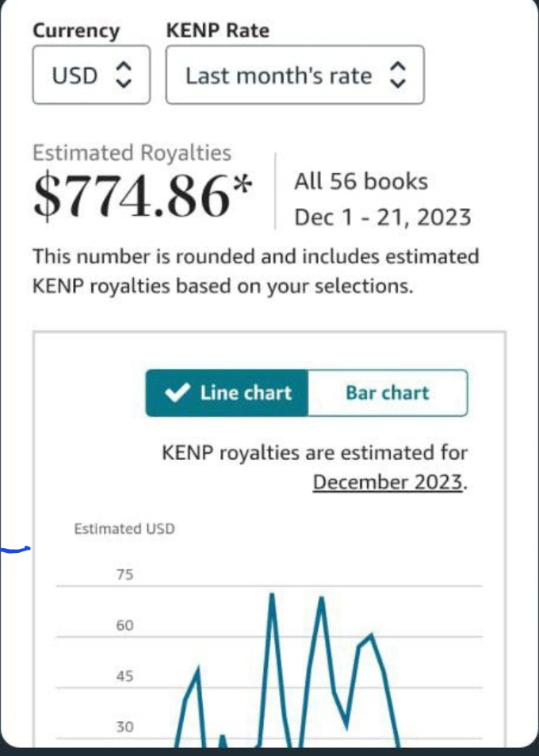The height and width of the screenshot is (756, 539).
Task: Expand the Last month's rate selector
Action: pos(295,75)
